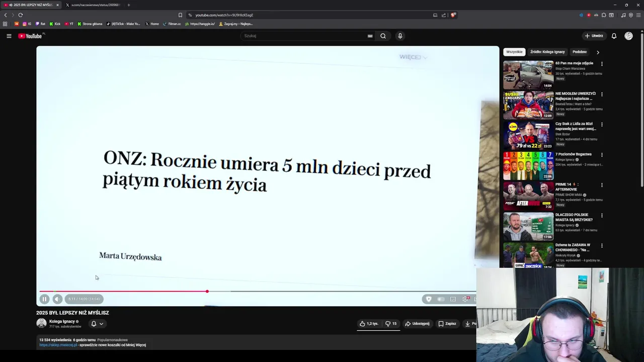The width and height of the screenshot is (644, 362).
Task: Open player settings gear
Action: click(465, 299)
